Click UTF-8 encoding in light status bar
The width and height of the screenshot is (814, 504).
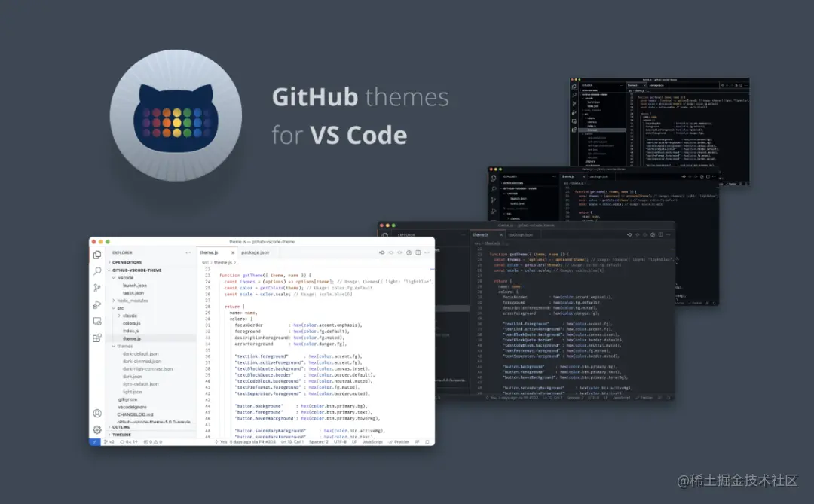340,442
